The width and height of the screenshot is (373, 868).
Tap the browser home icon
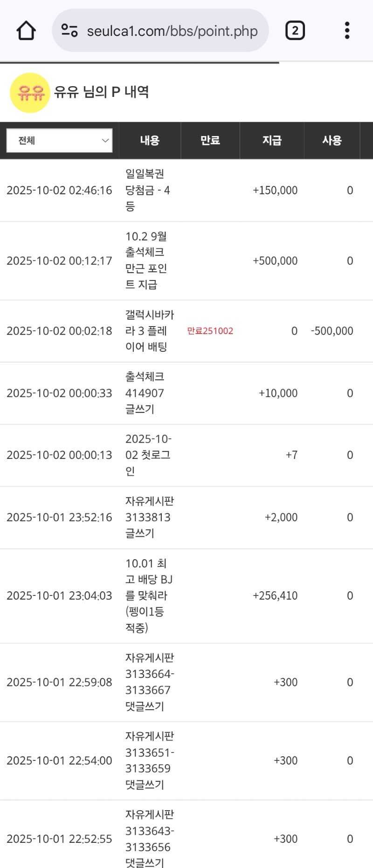tap(26, 31)
